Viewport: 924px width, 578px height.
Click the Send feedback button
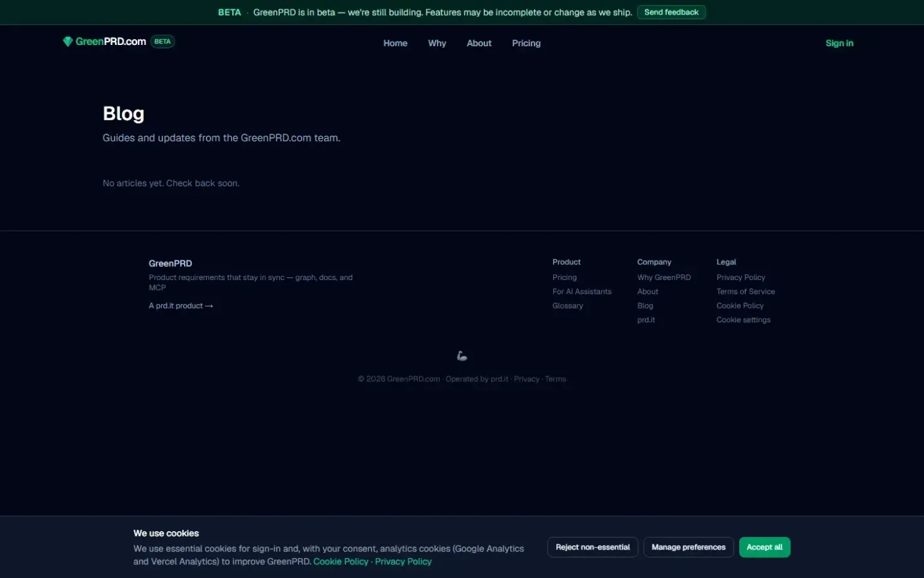point(671,12)
